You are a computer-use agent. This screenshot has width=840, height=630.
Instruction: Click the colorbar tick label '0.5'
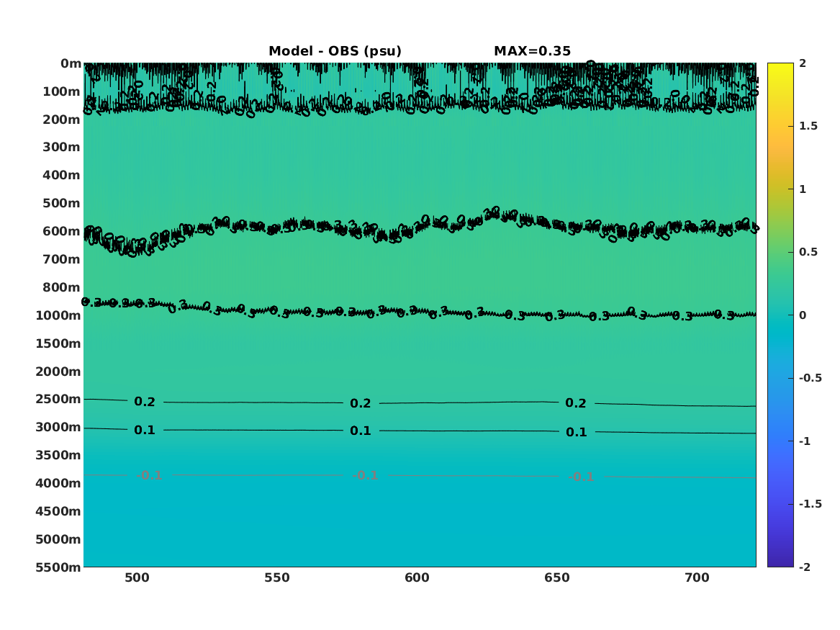pos(808,252)
